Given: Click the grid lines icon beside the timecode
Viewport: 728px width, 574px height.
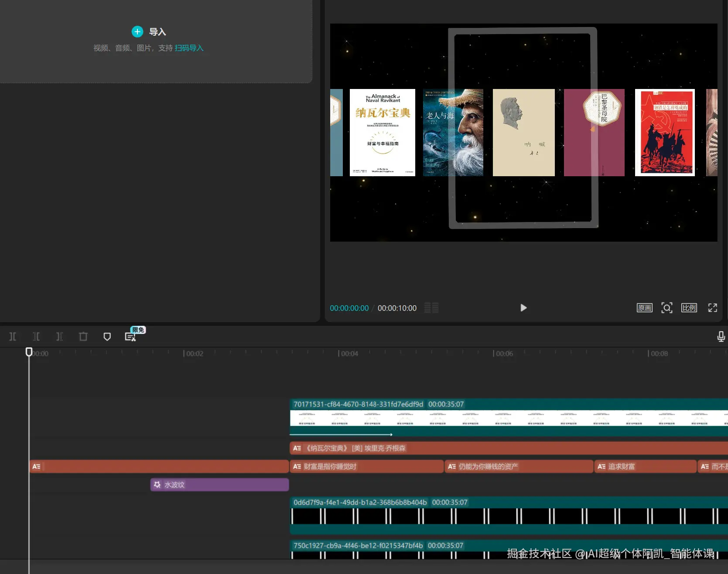Looking at the screenshot, I should coord(431,308).
